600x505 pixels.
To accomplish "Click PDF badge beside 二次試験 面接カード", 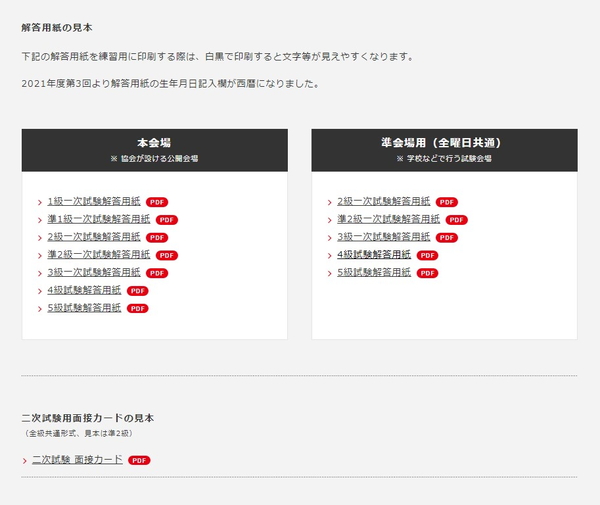I will point(139,460).
